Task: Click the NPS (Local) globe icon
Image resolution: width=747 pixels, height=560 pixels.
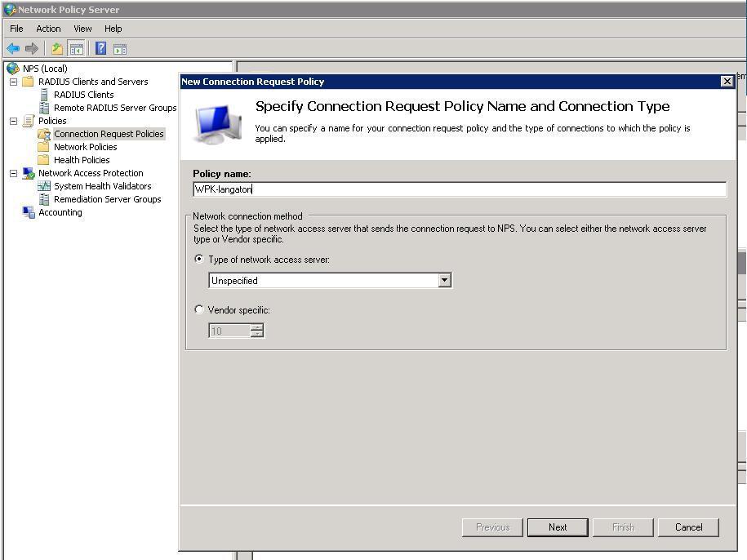Action: pos(13,69)
